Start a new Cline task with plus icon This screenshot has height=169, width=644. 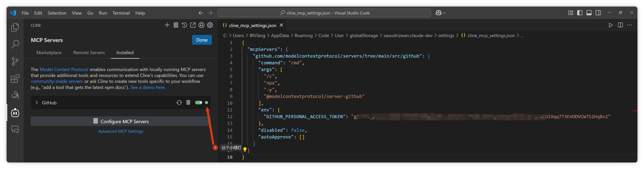click(x=167, y=25)
